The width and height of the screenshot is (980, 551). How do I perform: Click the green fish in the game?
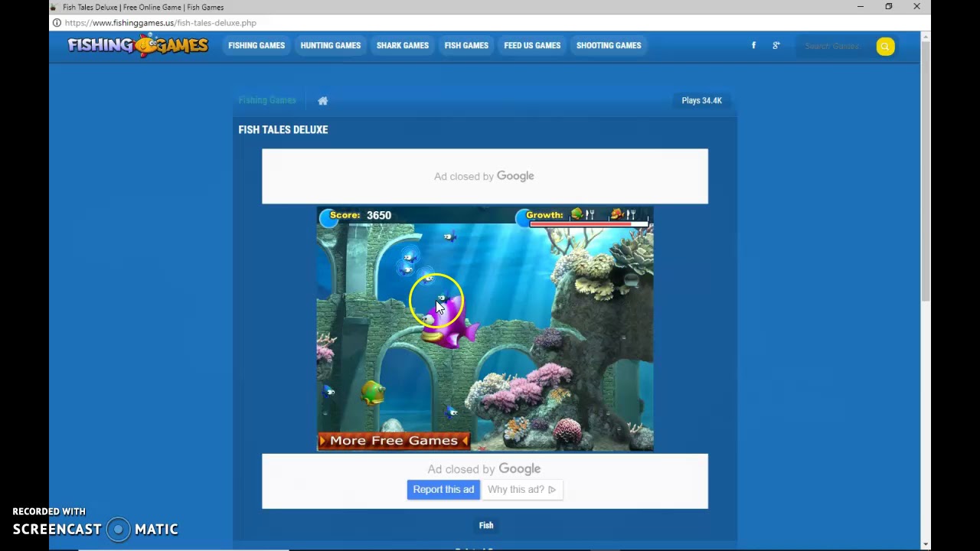click(x=373, y=393)
